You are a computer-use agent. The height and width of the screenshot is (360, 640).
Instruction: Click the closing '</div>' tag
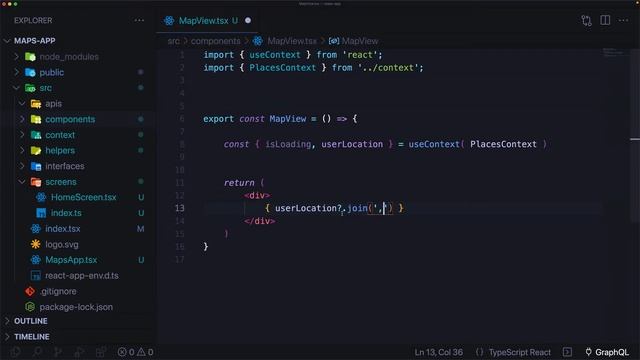(x=259, y=221)
